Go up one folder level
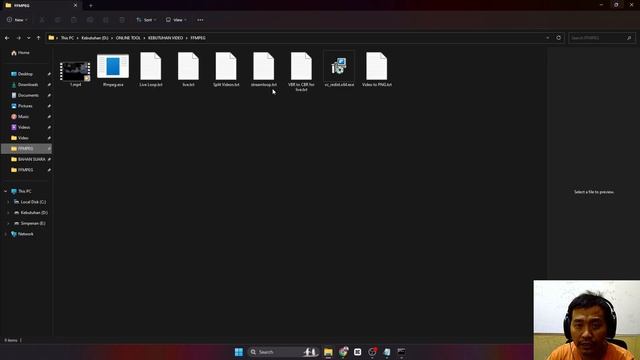Viewport: 640px width, 360px height. pyautogui.click(x=38, y=38)
